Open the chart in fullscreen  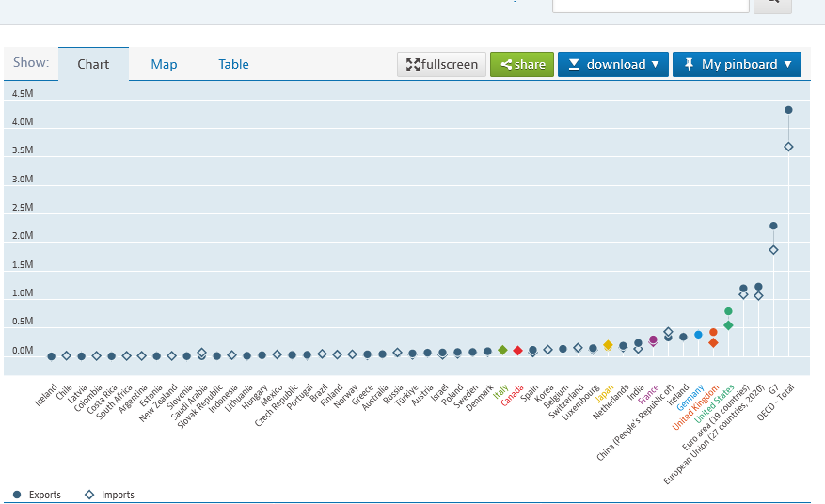(x=441, y=64)
